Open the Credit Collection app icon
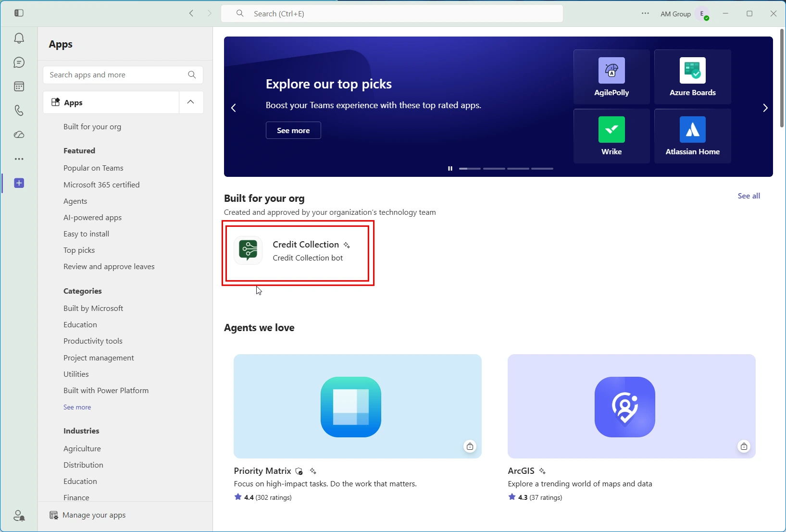The width and height of the screenshot is (786, 532). 248,250
